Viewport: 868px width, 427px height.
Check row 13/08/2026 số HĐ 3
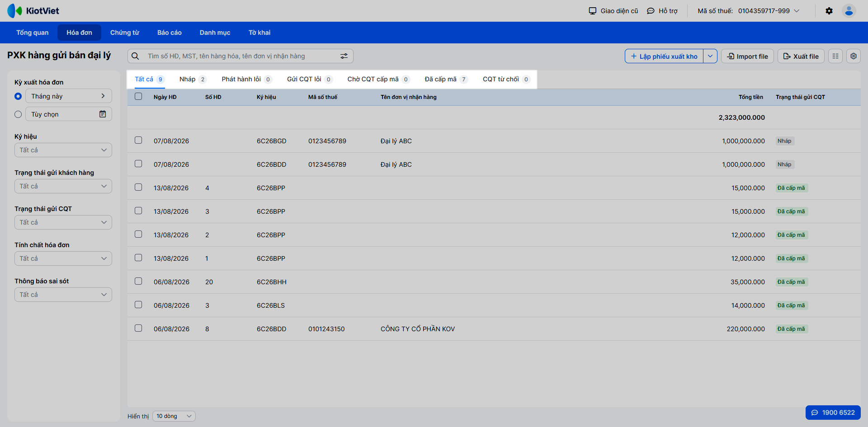coord(138,211)
